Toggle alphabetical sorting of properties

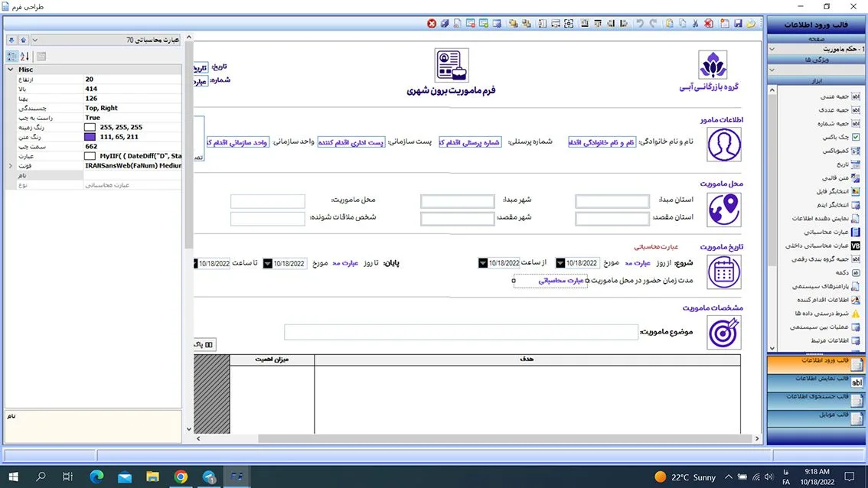coord(24,57)
